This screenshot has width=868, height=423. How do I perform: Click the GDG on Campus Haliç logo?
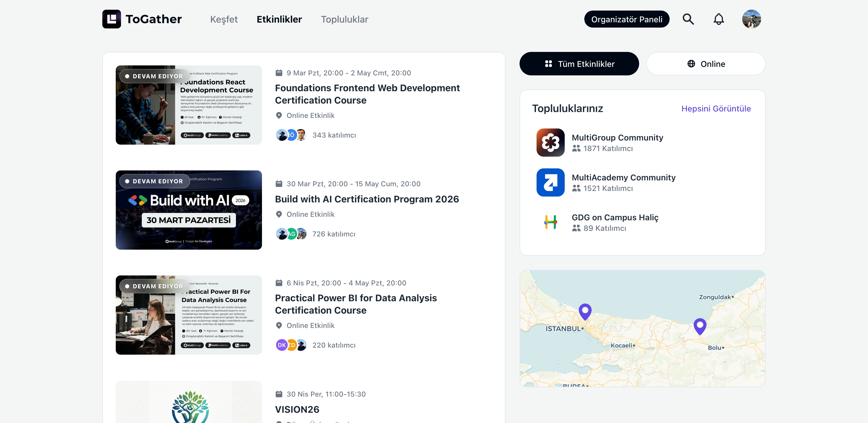coord(551,222)
